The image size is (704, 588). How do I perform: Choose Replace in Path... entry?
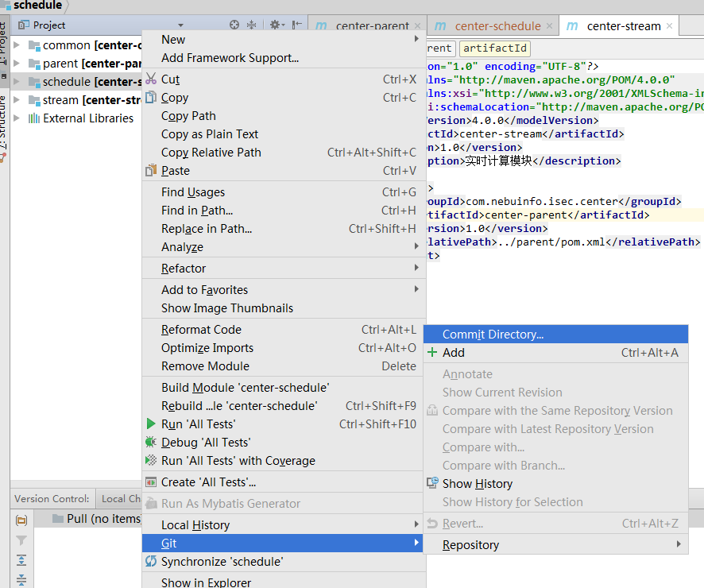283,229
